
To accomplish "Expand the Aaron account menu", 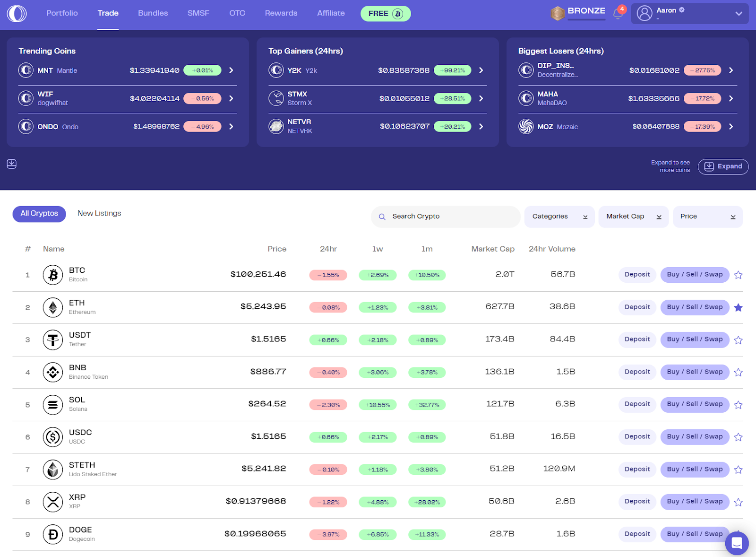I will point(739,14).
